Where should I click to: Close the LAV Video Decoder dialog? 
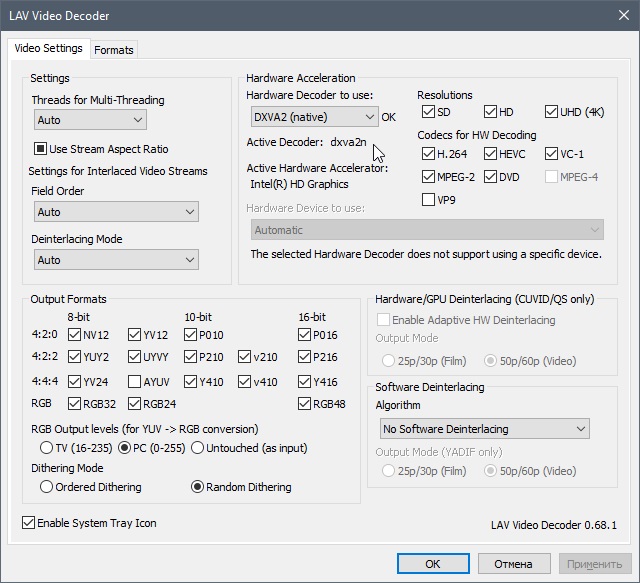618,15
